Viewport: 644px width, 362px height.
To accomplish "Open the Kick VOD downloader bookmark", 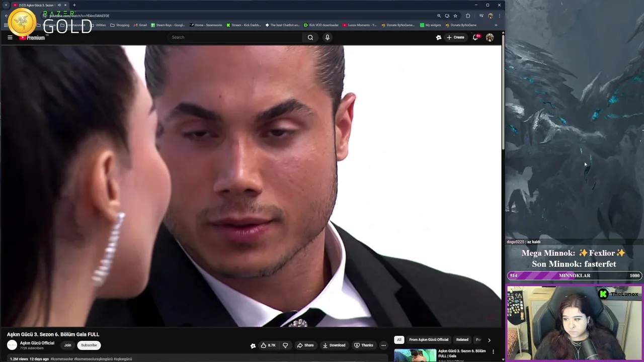I will pyautogui.click(x=321, y=25).
